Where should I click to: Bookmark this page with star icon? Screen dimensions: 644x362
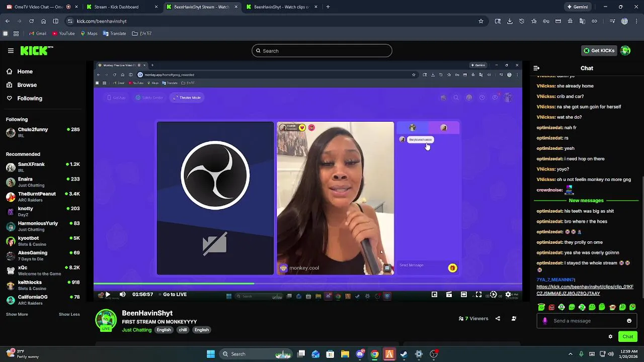tap(481, 21)
